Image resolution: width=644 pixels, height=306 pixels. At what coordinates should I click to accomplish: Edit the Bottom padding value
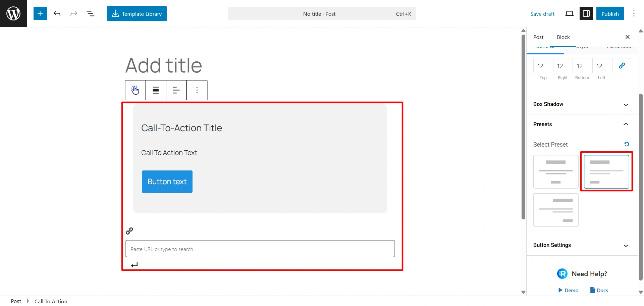pos(583,66)
